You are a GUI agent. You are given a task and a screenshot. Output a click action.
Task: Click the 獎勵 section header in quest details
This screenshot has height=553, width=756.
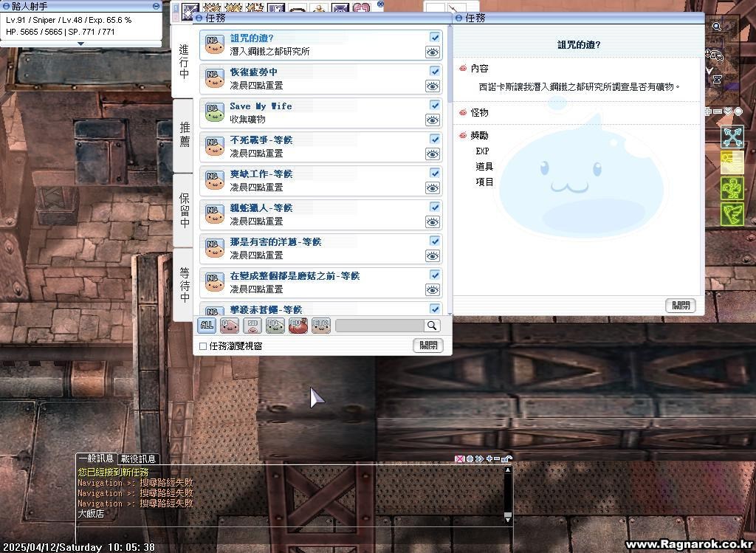pos(480,135)
